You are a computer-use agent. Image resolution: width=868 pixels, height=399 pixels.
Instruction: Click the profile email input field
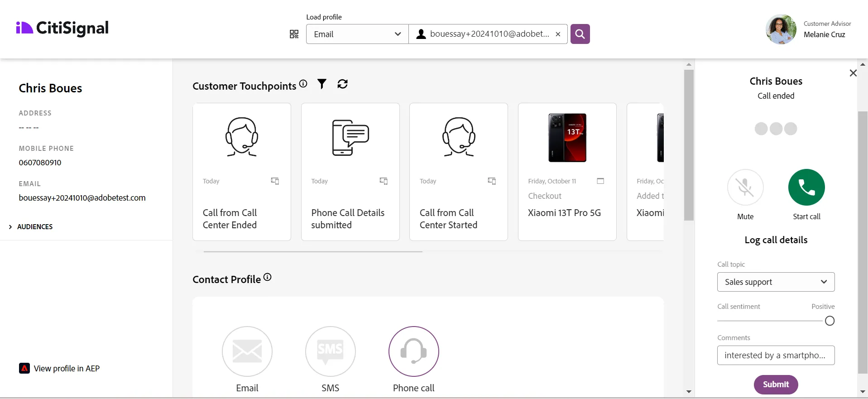(x=488, y=34)
